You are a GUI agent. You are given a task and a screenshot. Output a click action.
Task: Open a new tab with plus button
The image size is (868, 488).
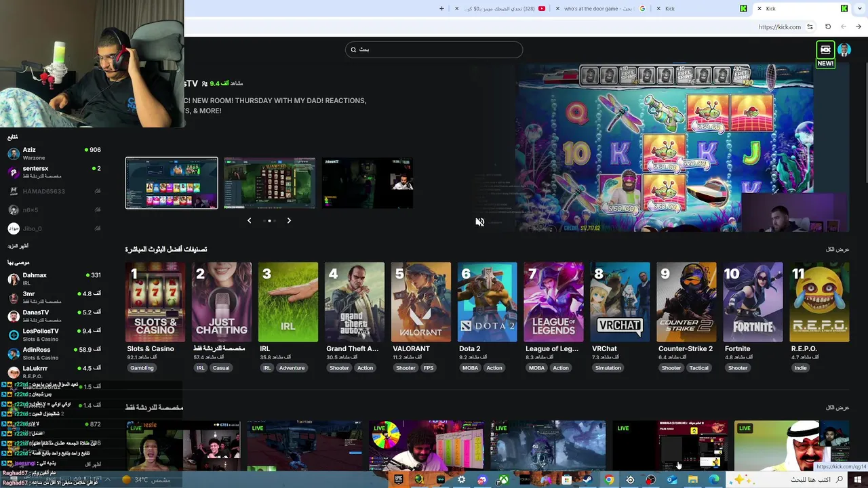(441, 9)
